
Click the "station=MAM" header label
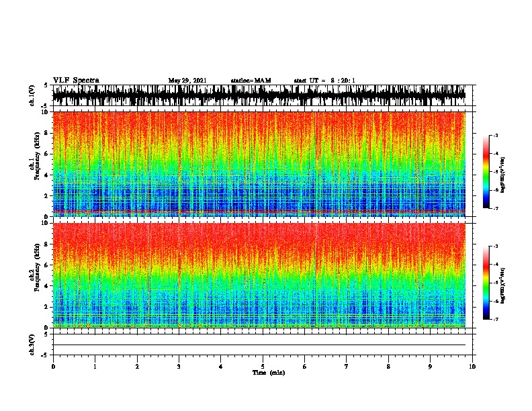tap(251, 81)
